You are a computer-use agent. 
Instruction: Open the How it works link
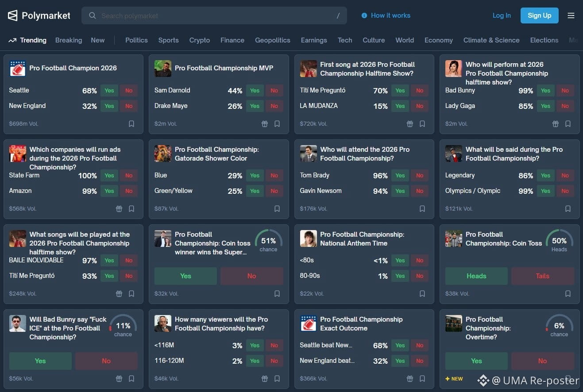click(386, 15)
